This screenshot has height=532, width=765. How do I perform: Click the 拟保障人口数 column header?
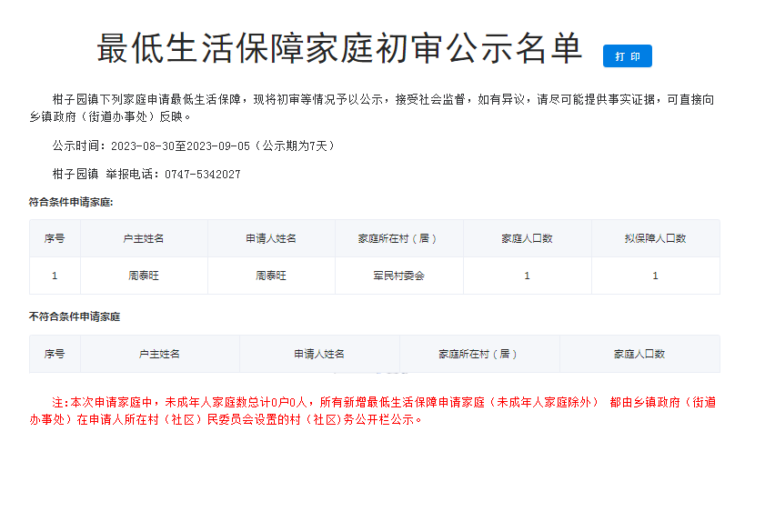(x=655, y=238)
